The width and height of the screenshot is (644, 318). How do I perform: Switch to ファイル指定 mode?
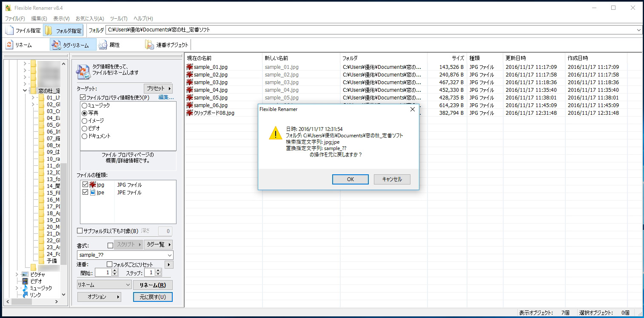click(x=23, y=30)
